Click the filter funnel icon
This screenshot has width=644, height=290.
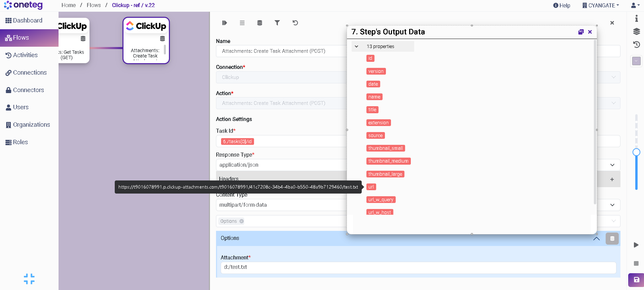277,23
